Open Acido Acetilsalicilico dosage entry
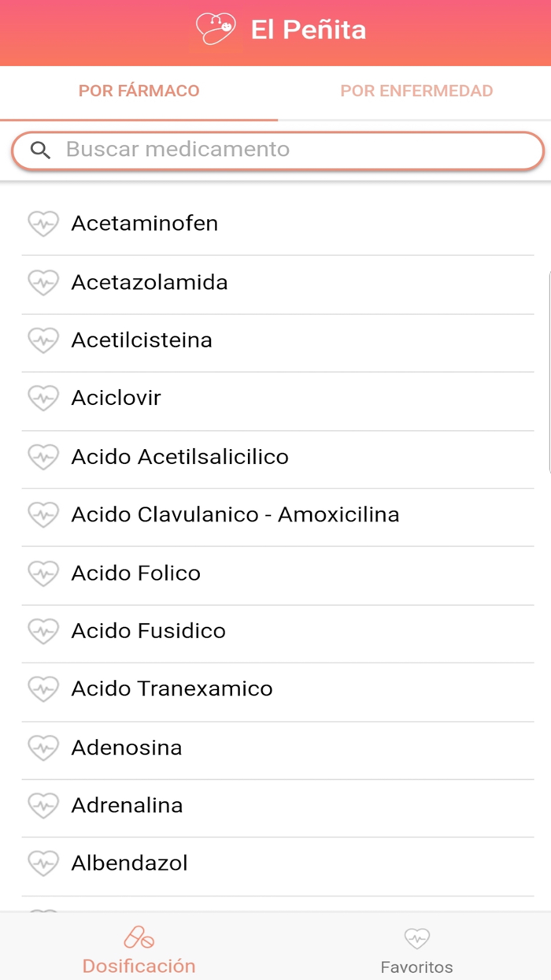Screen dimensions: 551x980 tap(179, 457)
